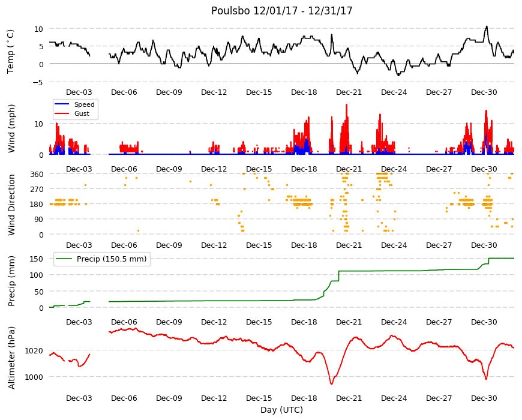Click the Dec-30 temperature peak above 10
This screenshot has height=420, width=522.
487,26
